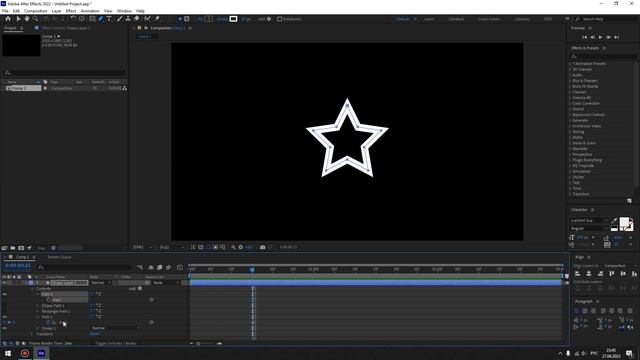Switch to the Effect Controls Shape Layer 1 tab

66,28
